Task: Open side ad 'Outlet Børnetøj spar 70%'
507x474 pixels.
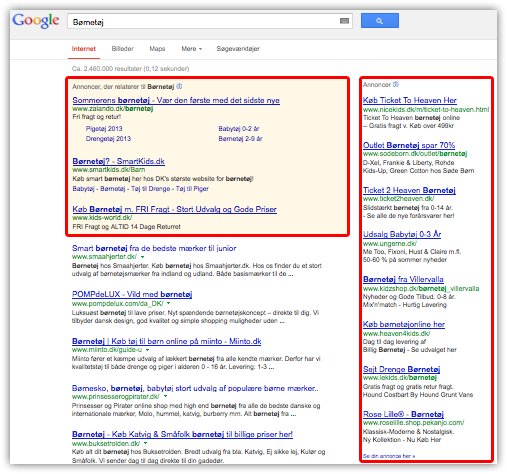Action: 409,145
